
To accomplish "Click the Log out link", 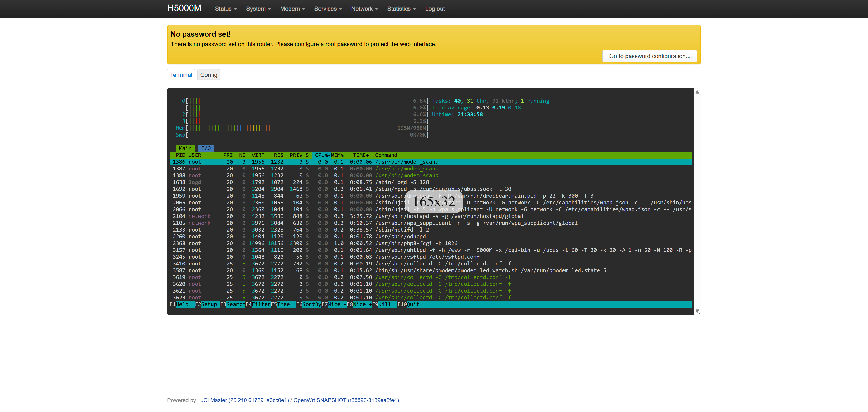I will click(435, 9).
